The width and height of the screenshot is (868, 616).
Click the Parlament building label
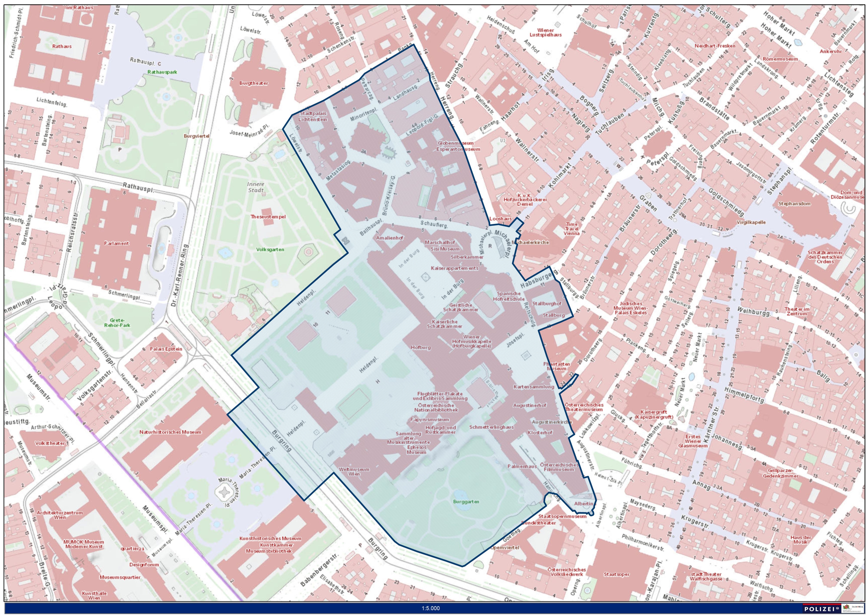point(117,243)
